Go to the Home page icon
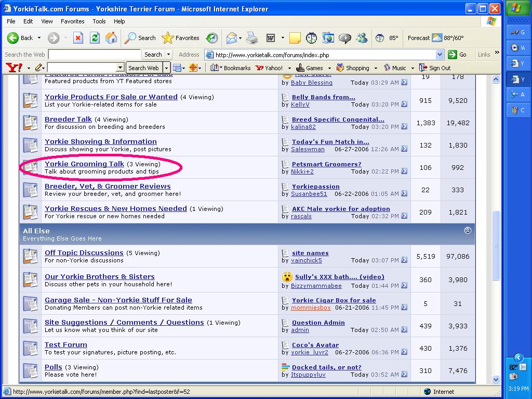 pyautogui.click(x=111, y=38)
